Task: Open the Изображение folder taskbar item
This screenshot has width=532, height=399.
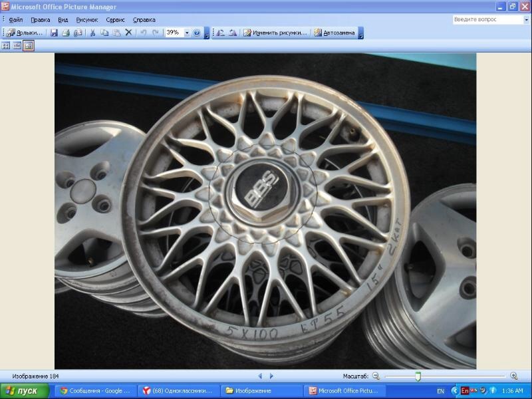Action: (261, 391)
